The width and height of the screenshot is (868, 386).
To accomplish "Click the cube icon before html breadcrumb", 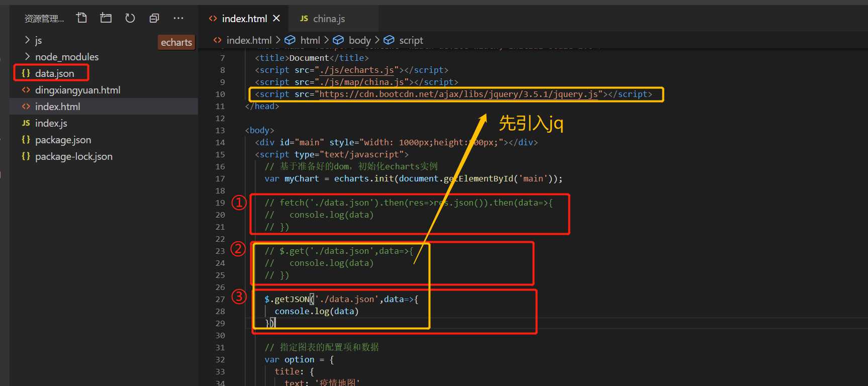I will pos(290,40).
